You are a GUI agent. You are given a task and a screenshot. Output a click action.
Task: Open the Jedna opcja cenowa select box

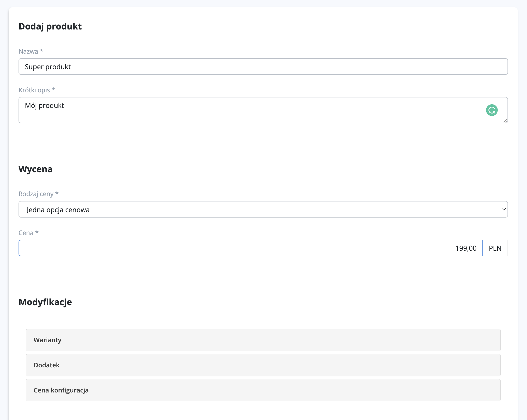244,209
